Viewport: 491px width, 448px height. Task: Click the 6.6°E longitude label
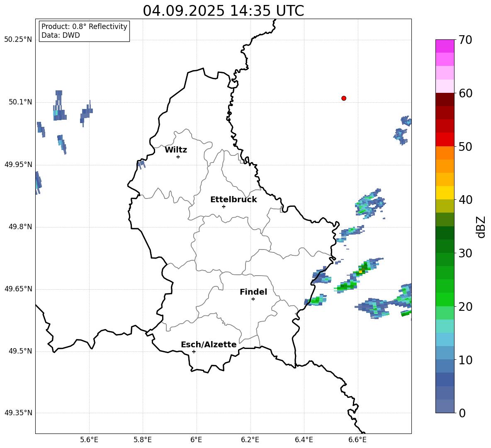point(357,440)
